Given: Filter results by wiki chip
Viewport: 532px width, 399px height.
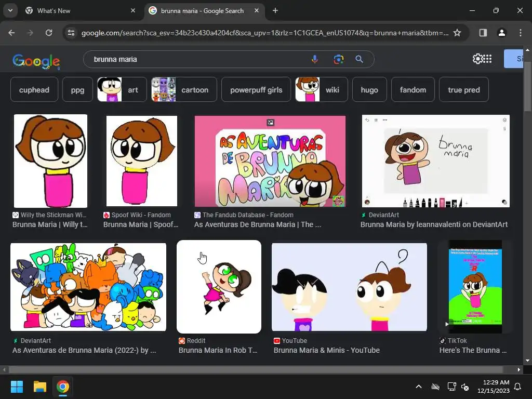Looking at the screenshot, I should pos(321,89).
